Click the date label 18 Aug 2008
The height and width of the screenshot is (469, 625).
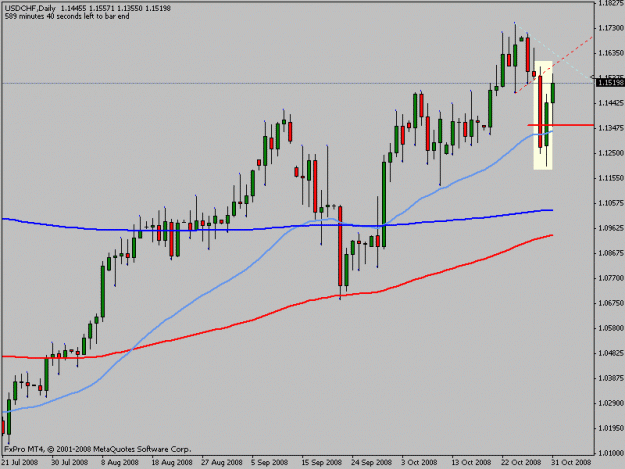coord(172,462)
